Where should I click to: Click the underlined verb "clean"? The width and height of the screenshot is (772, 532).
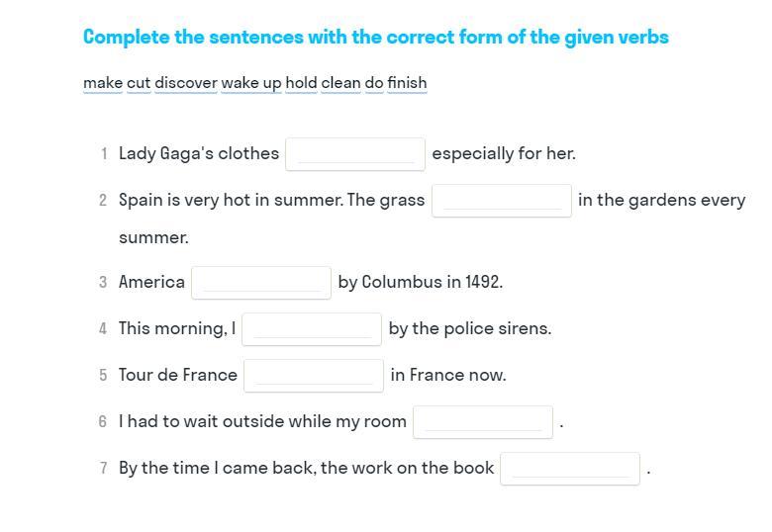click(x=340, y=83)
